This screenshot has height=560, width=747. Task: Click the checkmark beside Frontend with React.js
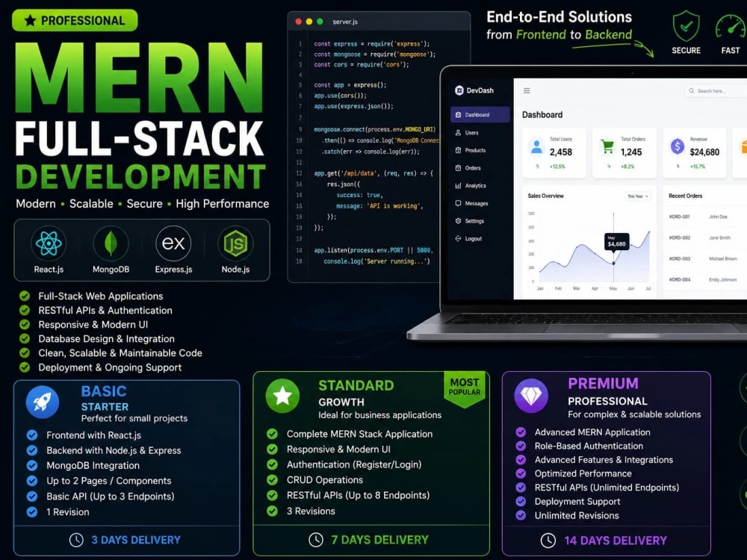(x=32, y=435)
